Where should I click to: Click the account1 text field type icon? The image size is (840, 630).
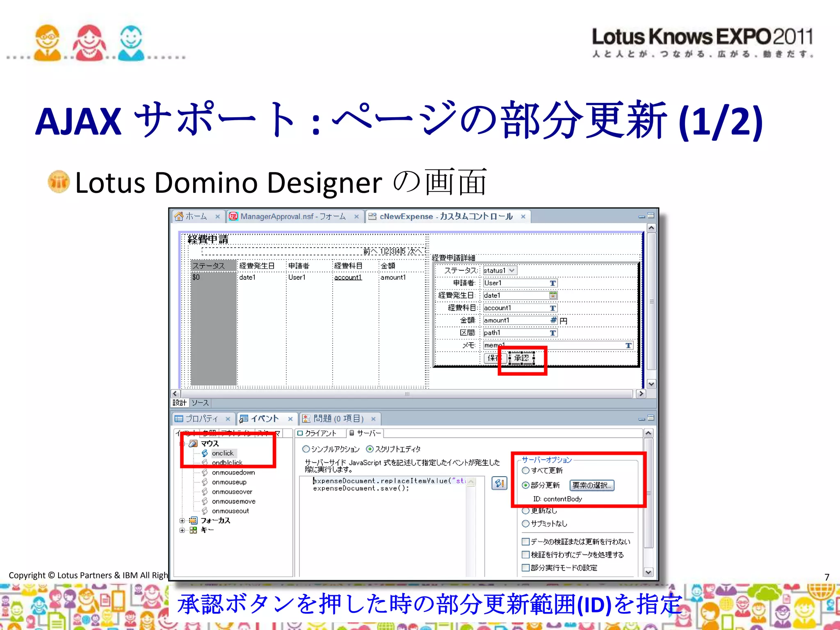(553, 308)
